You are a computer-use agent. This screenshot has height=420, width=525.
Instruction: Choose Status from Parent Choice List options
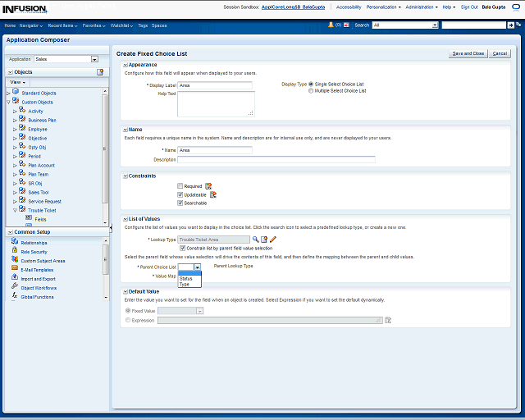coord(186,279)
